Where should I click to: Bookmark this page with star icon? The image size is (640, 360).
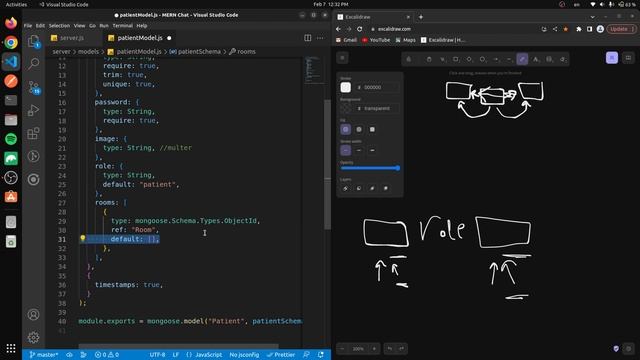point(565,29)
